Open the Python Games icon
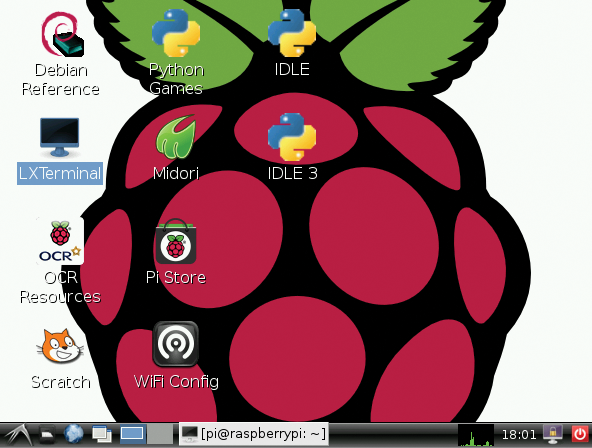The height and width of the screenshot is (448, 592). pyautogui.click(x=176, y=33)
